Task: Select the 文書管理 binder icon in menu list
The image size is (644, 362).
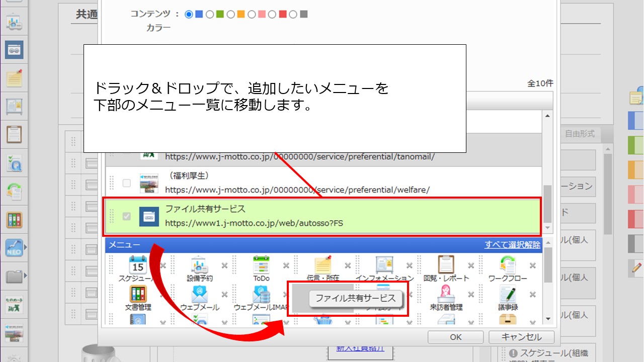Action: point(138,294)
